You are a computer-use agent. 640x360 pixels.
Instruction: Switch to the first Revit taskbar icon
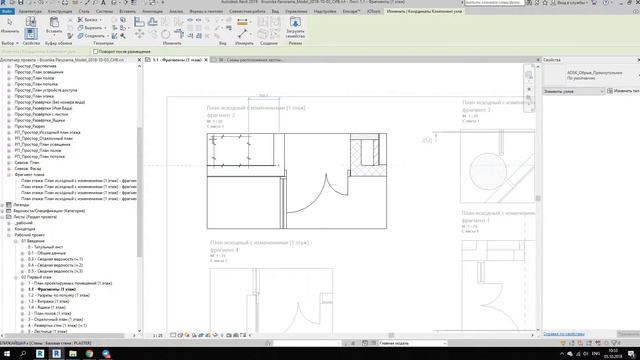click(x=40, y=353)
